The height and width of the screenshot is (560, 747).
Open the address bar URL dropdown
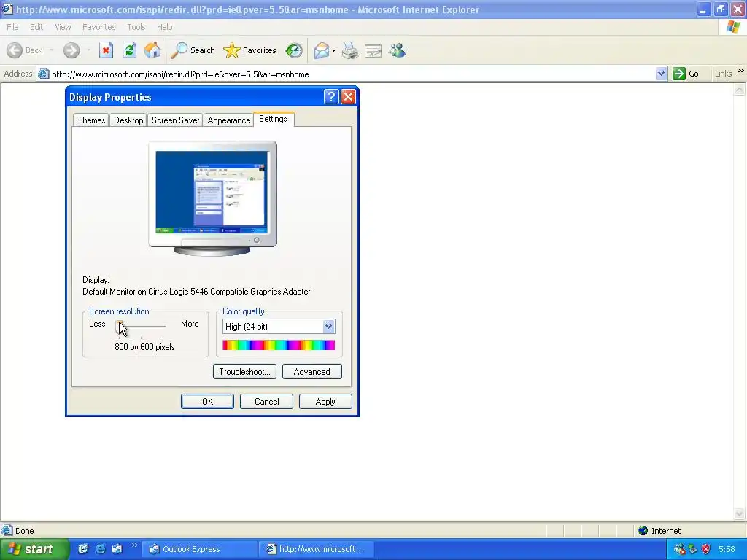point(661,74)
